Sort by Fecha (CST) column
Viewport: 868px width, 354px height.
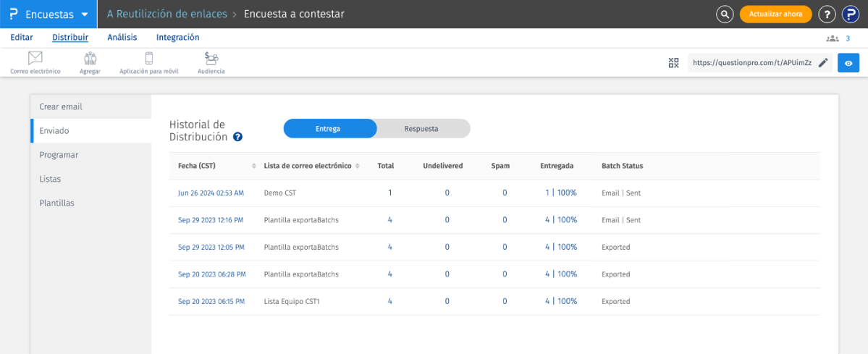click(x=253, y=166)
